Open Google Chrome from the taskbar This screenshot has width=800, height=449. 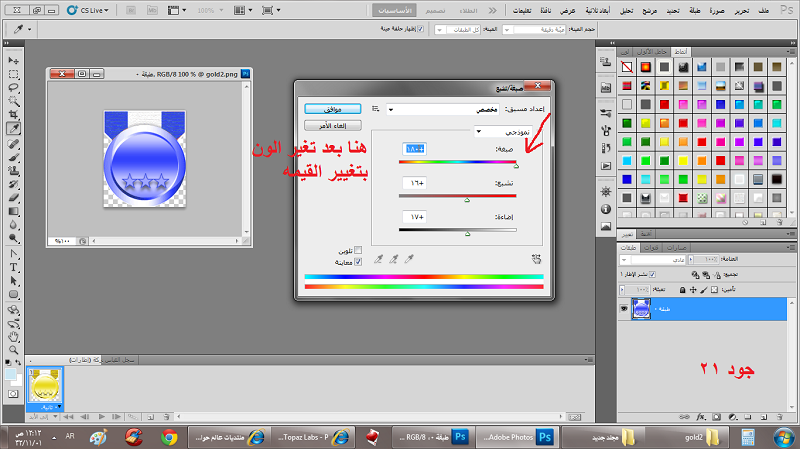[x=169, y=437]
